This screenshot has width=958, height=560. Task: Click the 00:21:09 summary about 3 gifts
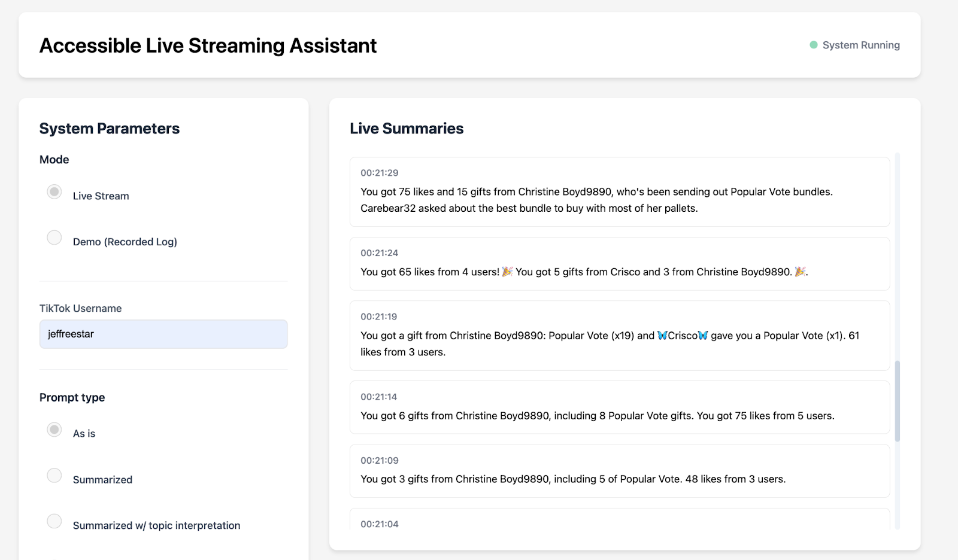[x=620, y=471]
